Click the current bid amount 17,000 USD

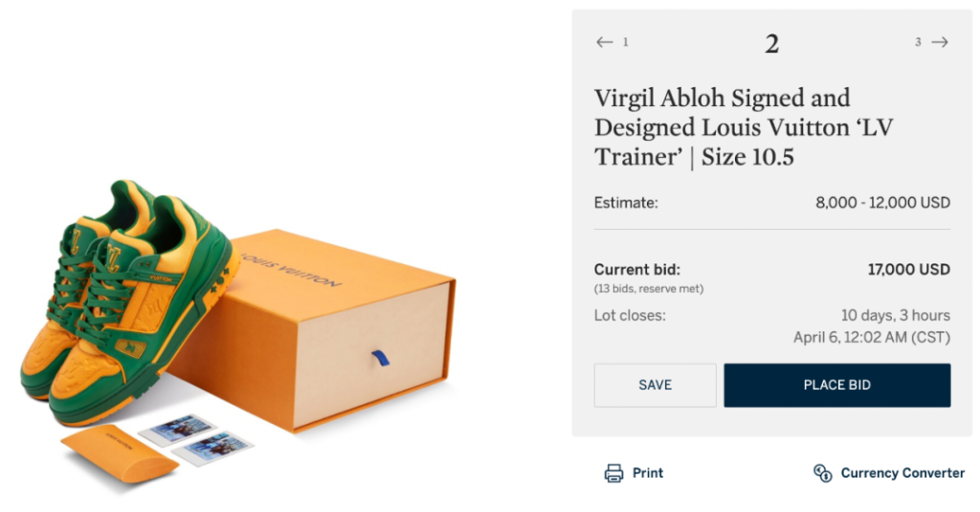pos(908,270)
